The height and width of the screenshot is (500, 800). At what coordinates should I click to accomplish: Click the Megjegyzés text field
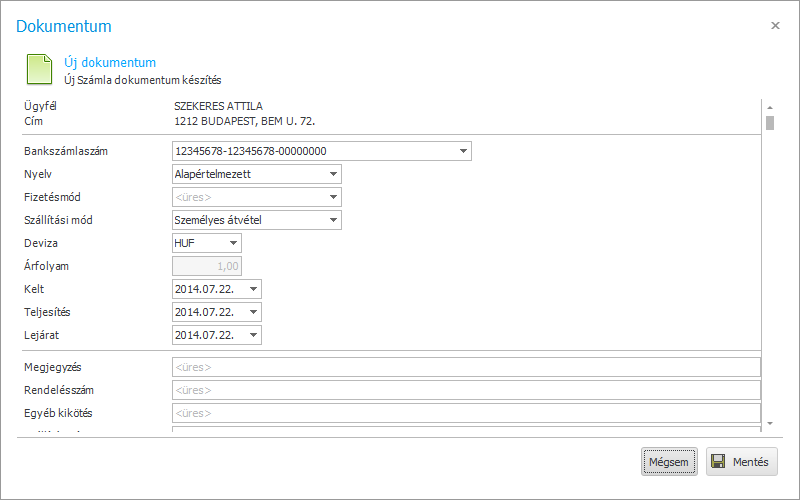click(466, 367)
